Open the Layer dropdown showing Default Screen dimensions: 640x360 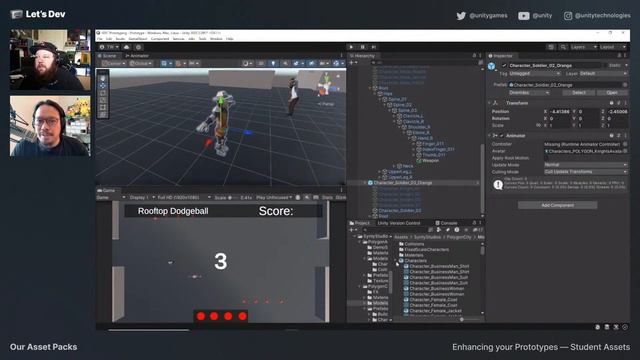[603, 73]
